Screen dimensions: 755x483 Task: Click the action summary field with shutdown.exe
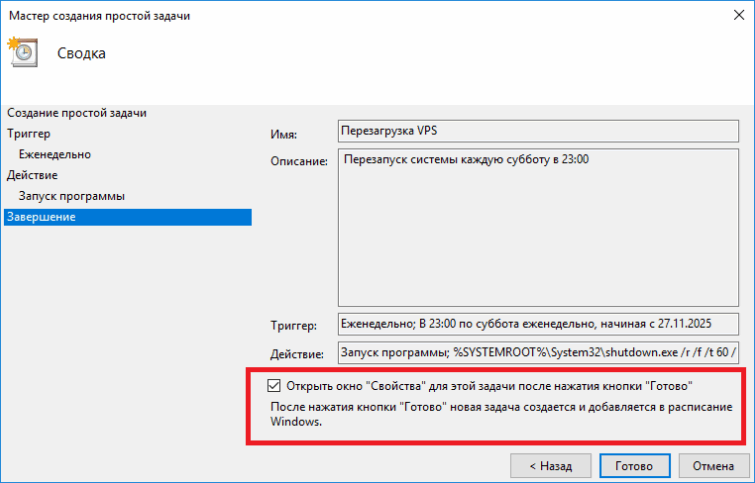click(x=538, y=353)
